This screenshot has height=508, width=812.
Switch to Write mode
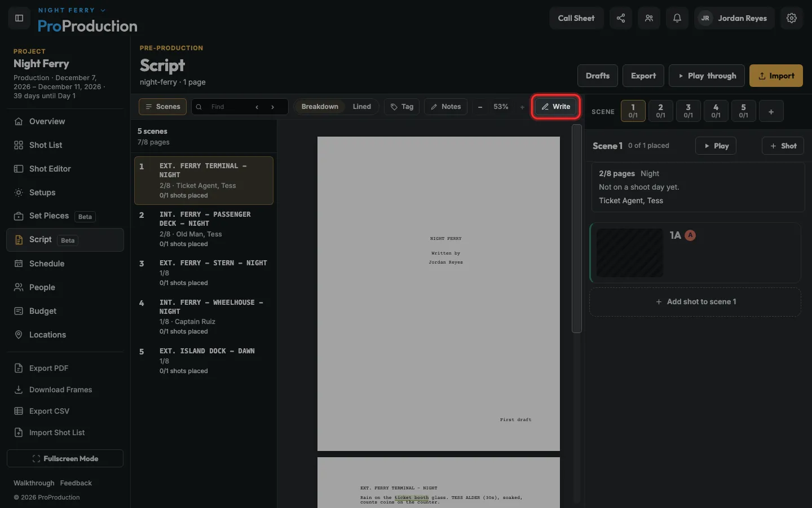point(556,107)
